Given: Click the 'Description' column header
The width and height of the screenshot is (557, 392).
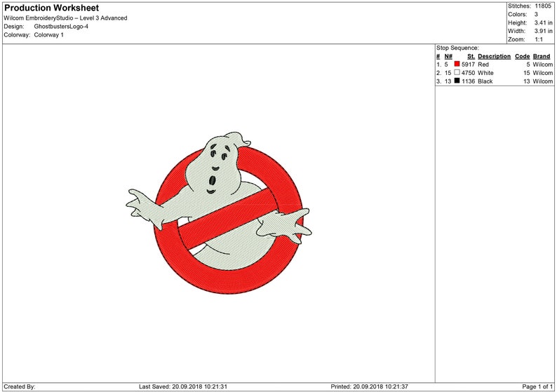Looking at the screenshot, I should (x=494, y=57).
